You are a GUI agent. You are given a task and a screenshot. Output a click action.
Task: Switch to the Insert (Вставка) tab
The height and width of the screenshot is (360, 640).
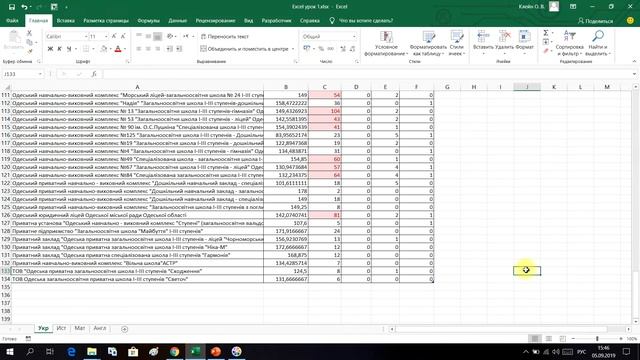point(65,20)
